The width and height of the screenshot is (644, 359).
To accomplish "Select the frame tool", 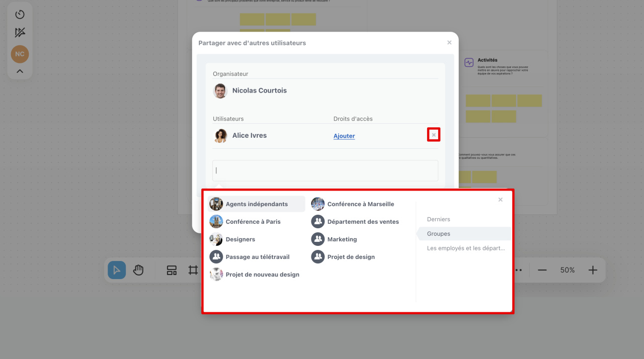I will click(193, 270).
